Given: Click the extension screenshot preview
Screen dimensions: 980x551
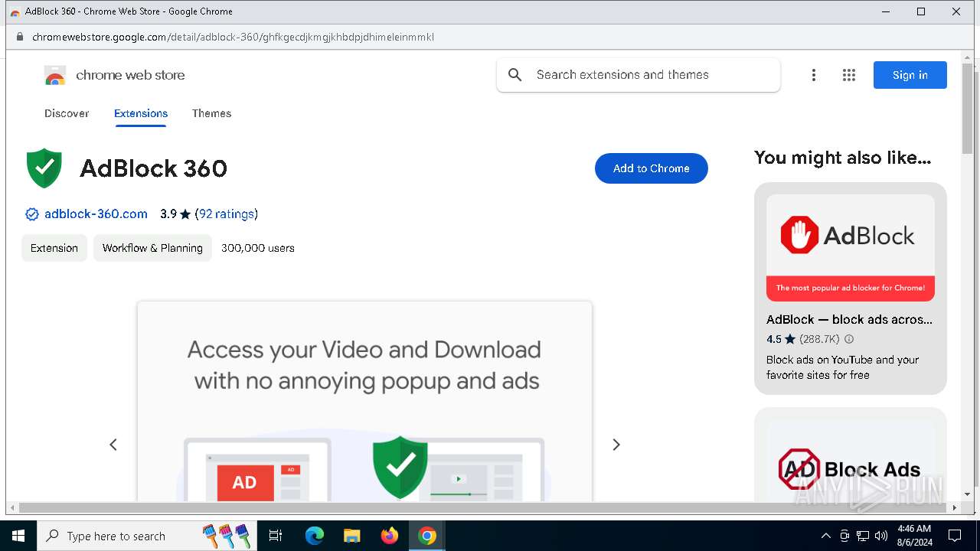Looking at the screenshot, I should click(x=364, y=402).
